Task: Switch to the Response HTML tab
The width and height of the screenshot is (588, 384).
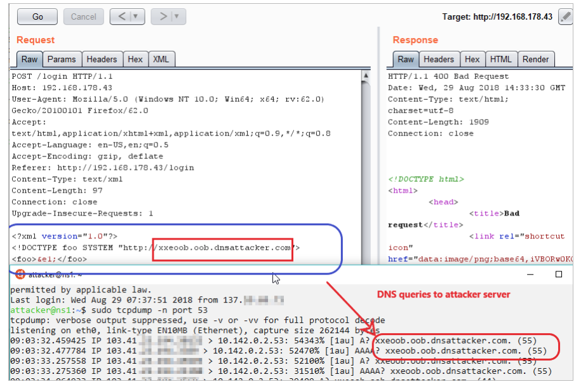Action: click(x=501, y=59)
